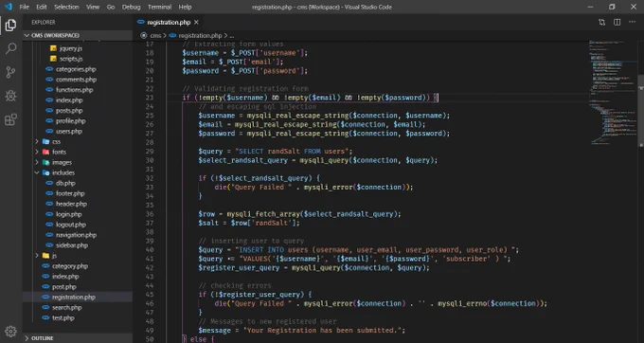Open users.php in explorer
644x343 pixels.
click(69, 132)
